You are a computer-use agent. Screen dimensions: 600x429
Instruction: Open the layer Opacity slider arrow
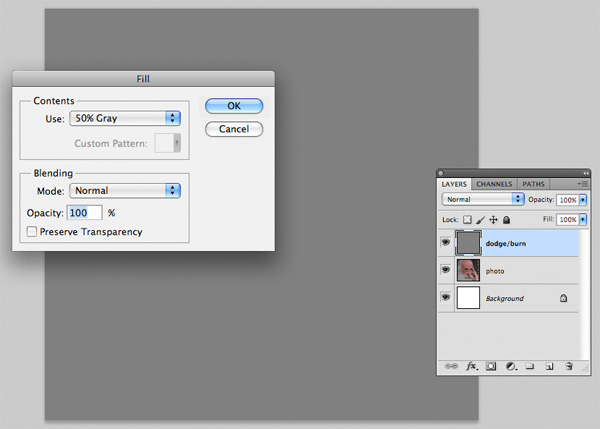click(x=583, y=200)
